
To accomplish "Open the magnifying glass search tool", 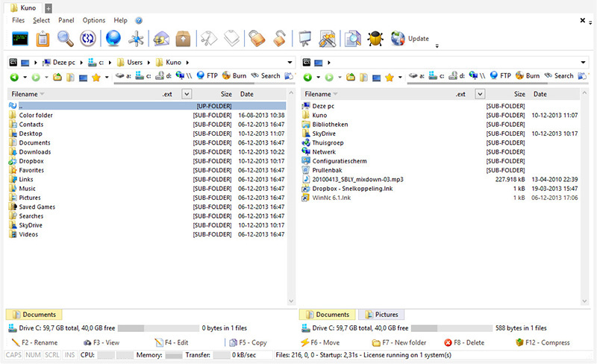I will tap(65, 39).
